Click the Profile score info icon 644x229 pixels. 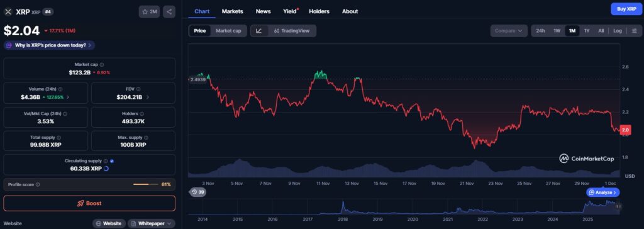click(x=38, y=184)
